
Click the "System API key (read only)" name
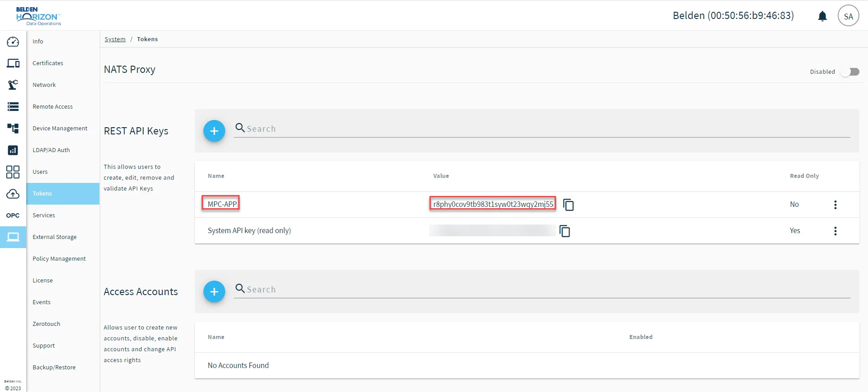pos(250,231)
